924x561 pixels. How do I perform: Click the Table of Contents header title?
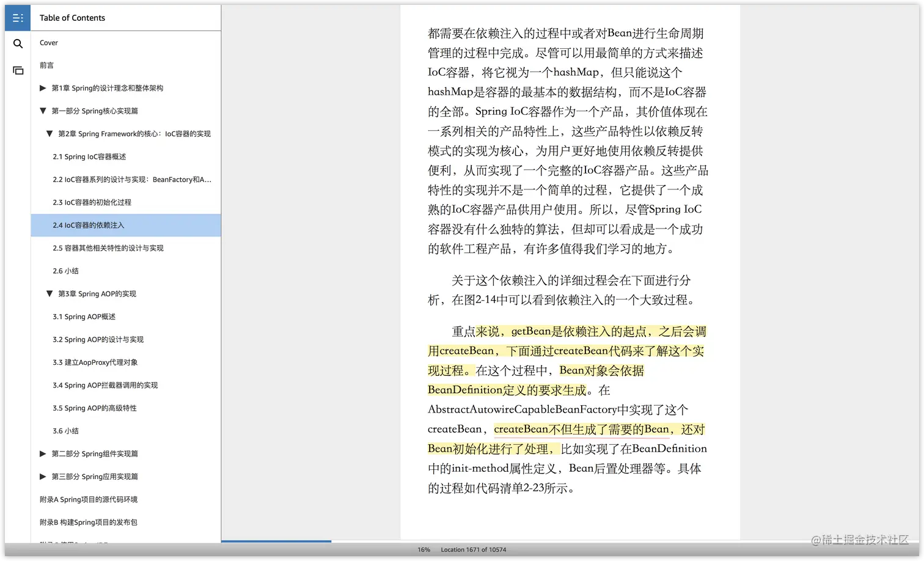(72, 18)
